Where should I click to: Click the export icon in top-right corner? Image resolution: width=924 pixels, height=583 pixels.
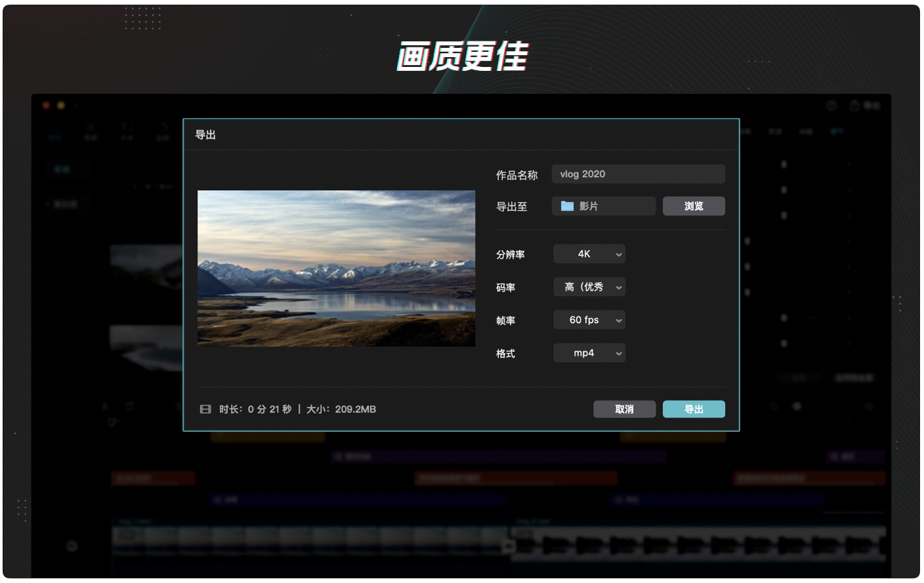pyautogui.click(x=854, y=105)
